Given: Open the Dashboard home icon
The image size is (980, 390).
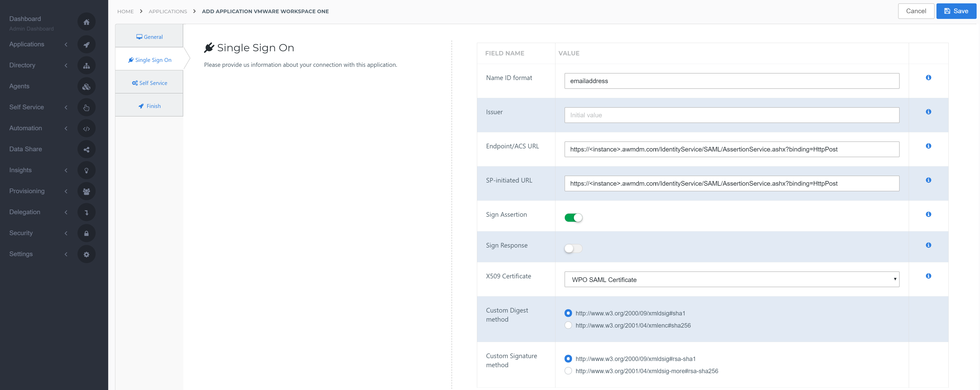Looking at the screenshot, I should click(x=86, y=22).
